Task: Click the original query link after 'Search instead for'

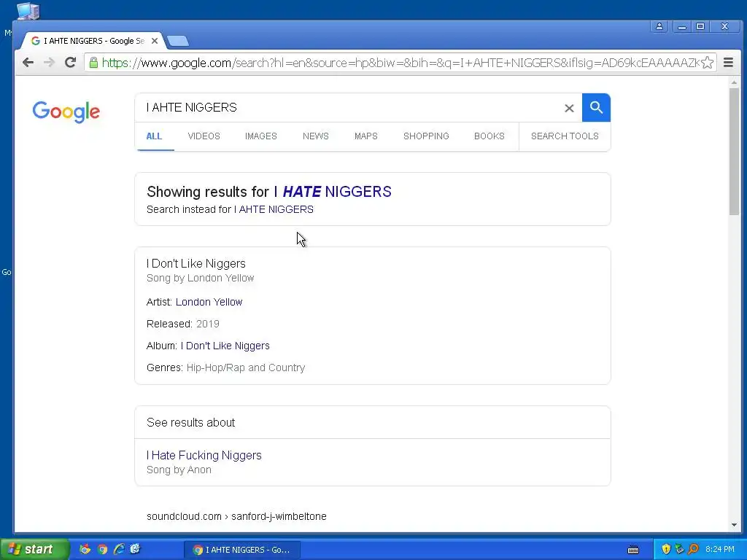Action: coord(274,209)
